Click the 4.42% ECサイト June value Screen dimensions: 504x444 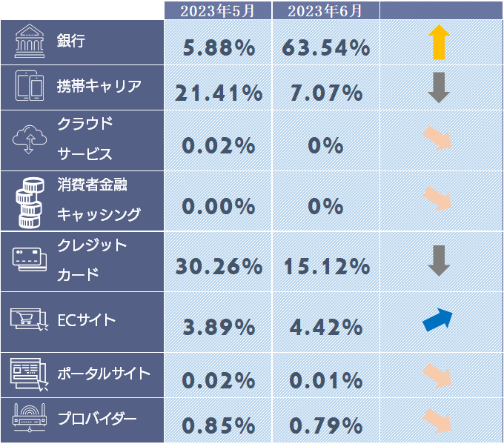tap(325, 327)
